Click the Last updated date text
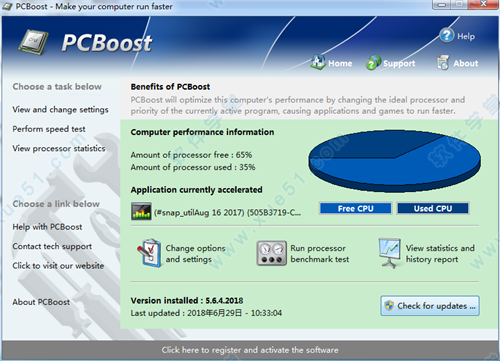Image resolution: width=500 pixels, height=361 pixels. pyautogui.click(x=206, y=313)
